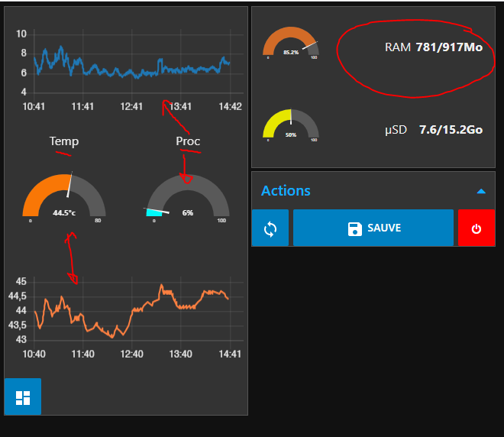The width and height of the screenshot is (504, 437).
Task: Collapse the Actions panel using the chevron
Action: tap(481, 191)
